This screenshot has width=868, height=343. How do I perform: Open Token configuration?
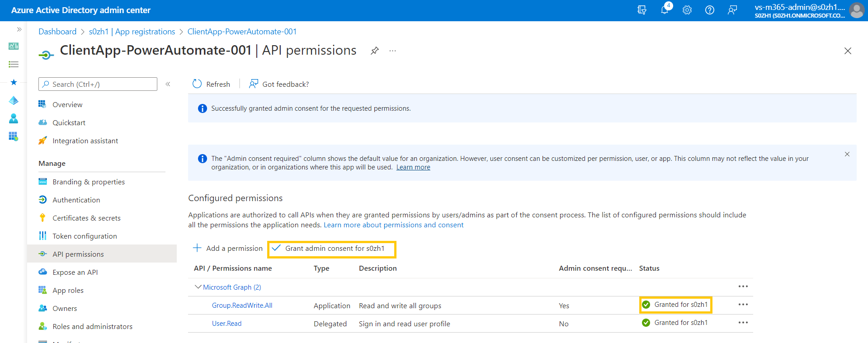tap(85, 236)
